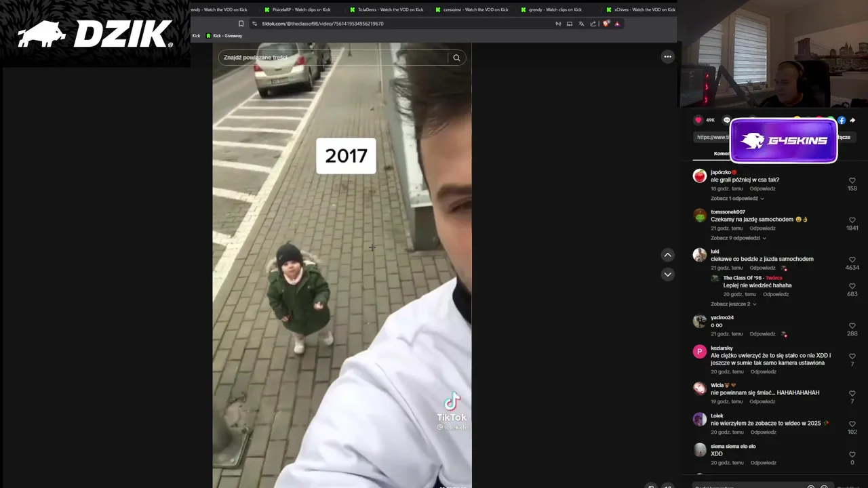Viewport: 868px width, 488px height.
Task: Like Lolek's comment
Action: [852, 424]
